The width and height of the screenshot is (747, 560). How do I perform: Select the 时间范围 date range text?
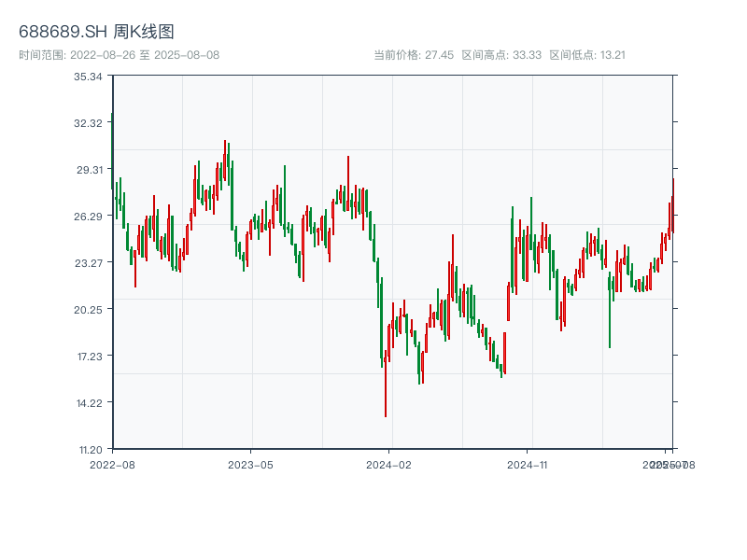[x=120, y=55]
